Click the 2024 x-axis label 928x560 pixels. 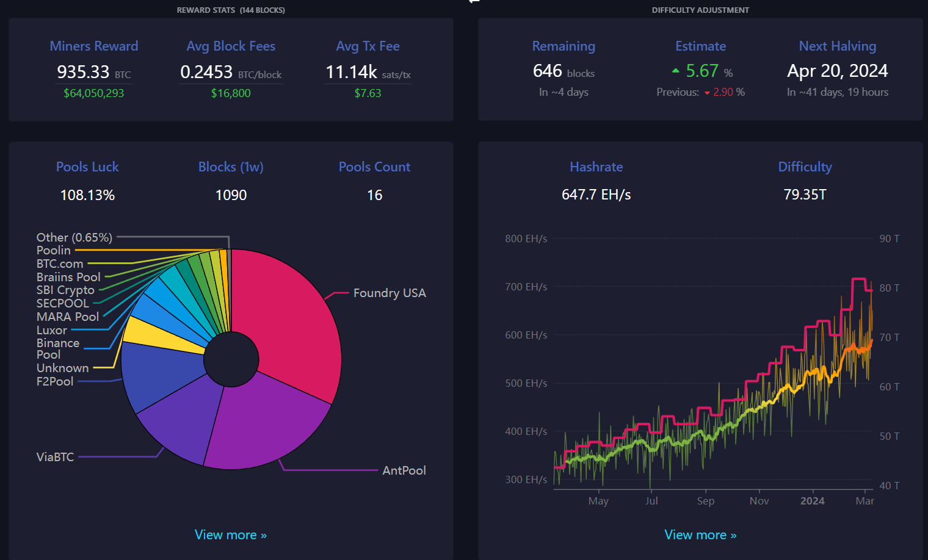(x=812, y=501)
